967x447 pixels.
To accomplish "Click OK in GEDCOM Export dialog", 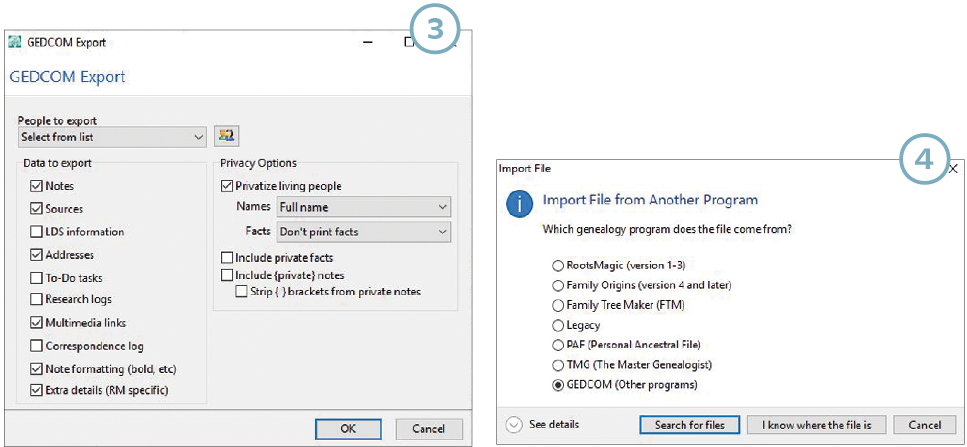I will point(347,429).
